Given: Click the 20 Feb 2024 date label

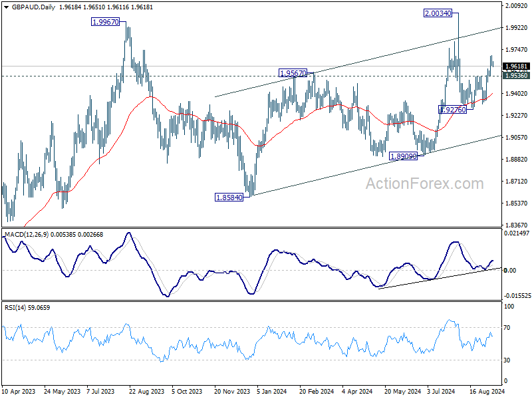Looking at the screenshot, I should (x=317, y=391).
